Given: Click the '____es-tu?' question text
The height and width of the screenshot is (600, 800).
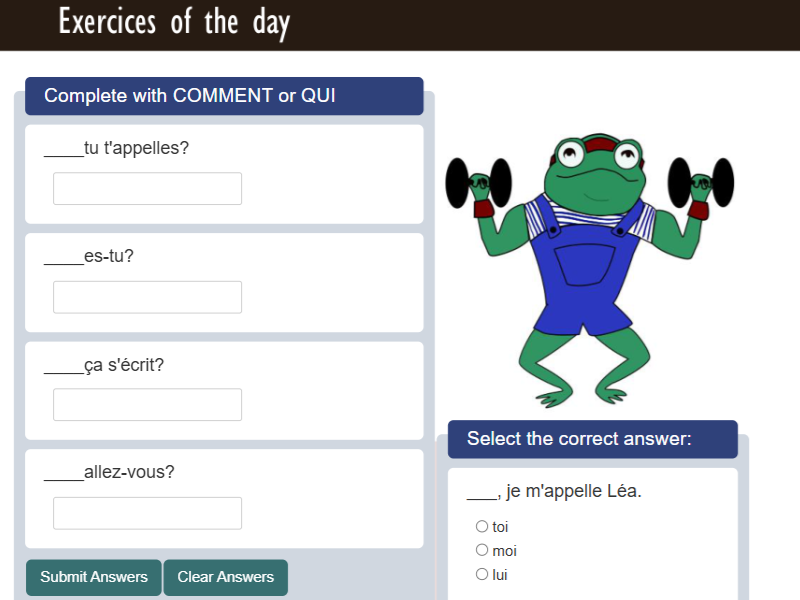Looking at the screenshot, I should coord(89,256).
